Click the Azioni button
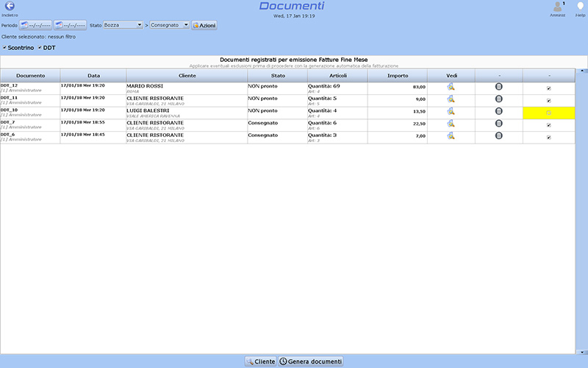This screenshot has height=368, width=588. (x=204, y=25)
